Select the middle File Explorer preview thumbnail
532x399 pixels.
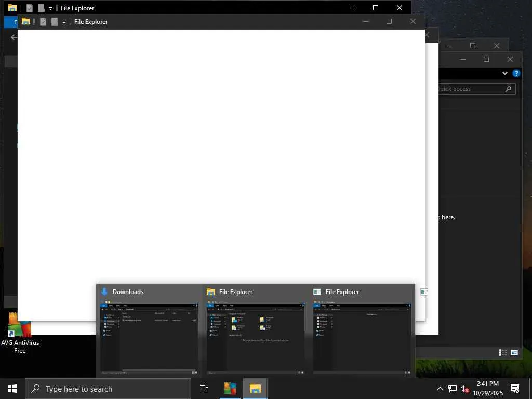pos(256,337)
